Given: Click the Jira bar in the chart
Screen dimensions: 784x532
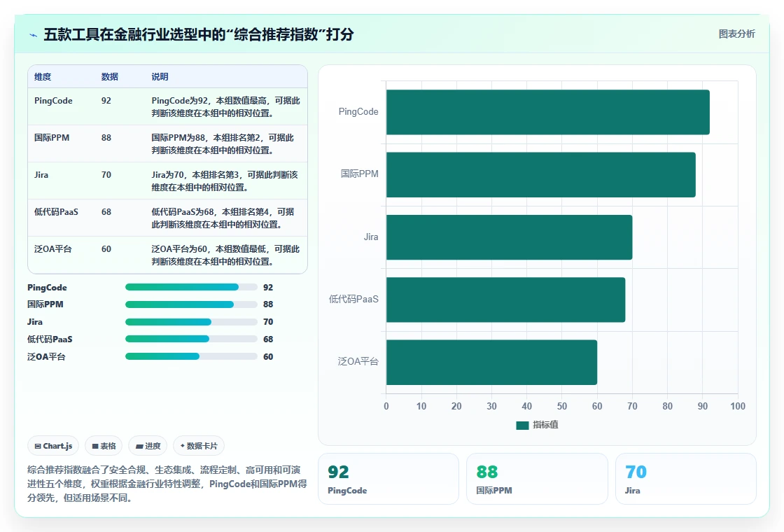Looking at the screenshot, I should (510, 237).
